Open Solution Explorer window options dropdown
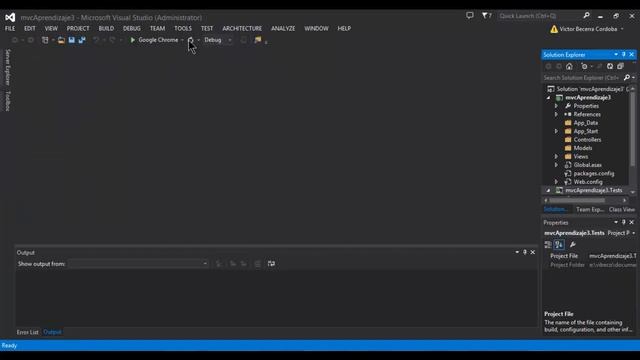 coord(616,54)
